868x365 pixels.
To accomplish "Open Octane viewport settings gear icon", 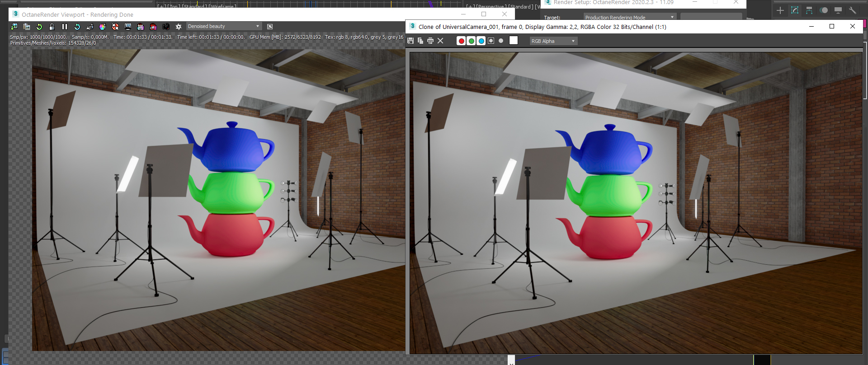I will pyautogui.click(x=179, y=27).
